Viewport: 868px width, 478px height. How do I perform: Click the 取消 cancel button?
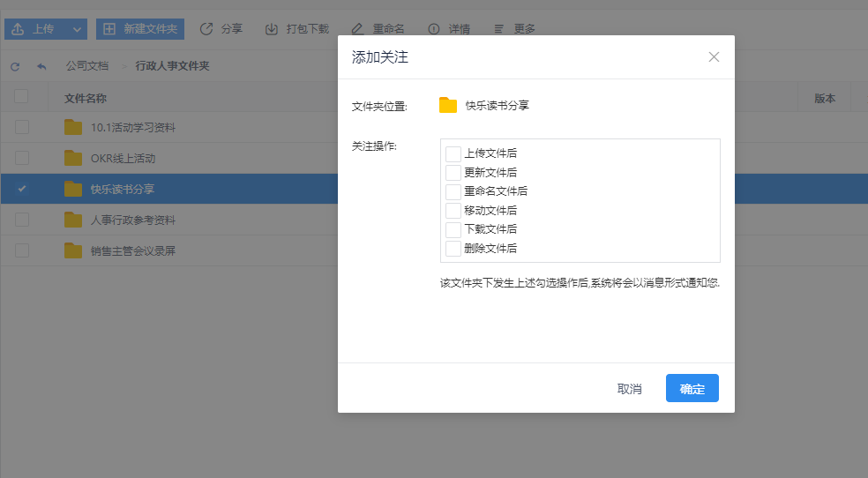pyautogui.click(x=629, y=389)
